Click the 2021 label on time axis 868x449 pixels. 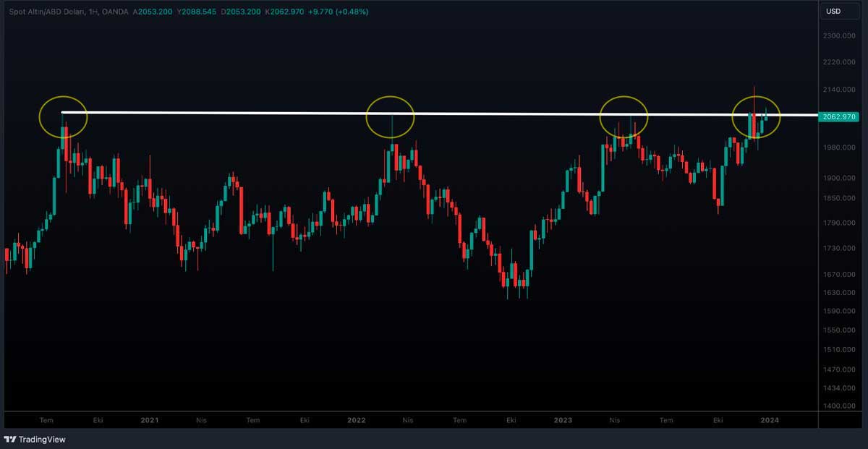(149, 420)
